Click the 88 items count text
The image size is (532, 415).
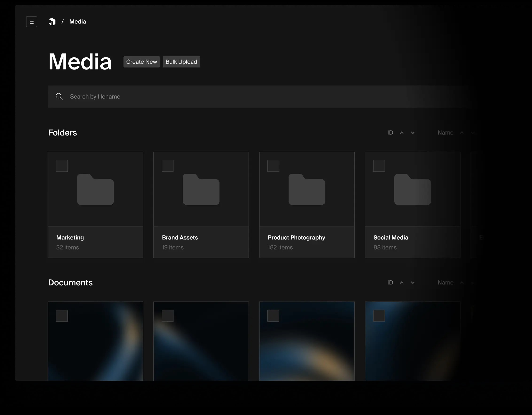pos(385,247)
